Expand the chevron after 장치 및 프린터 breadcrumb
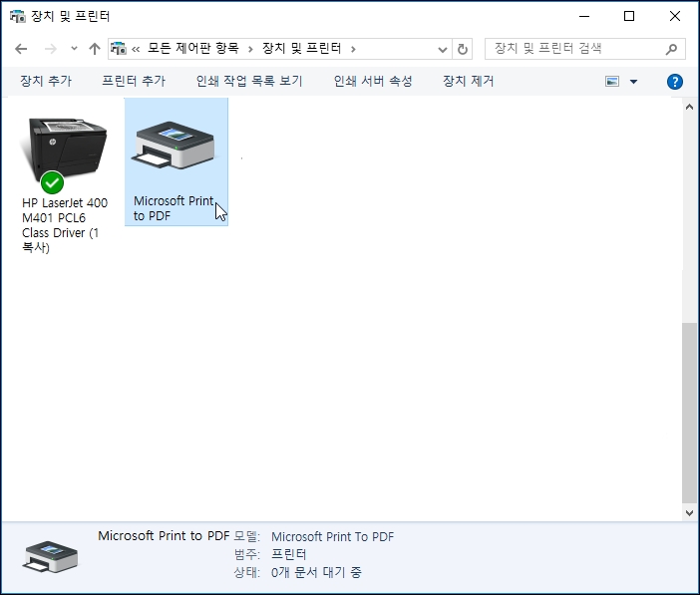 click(353, 49)
